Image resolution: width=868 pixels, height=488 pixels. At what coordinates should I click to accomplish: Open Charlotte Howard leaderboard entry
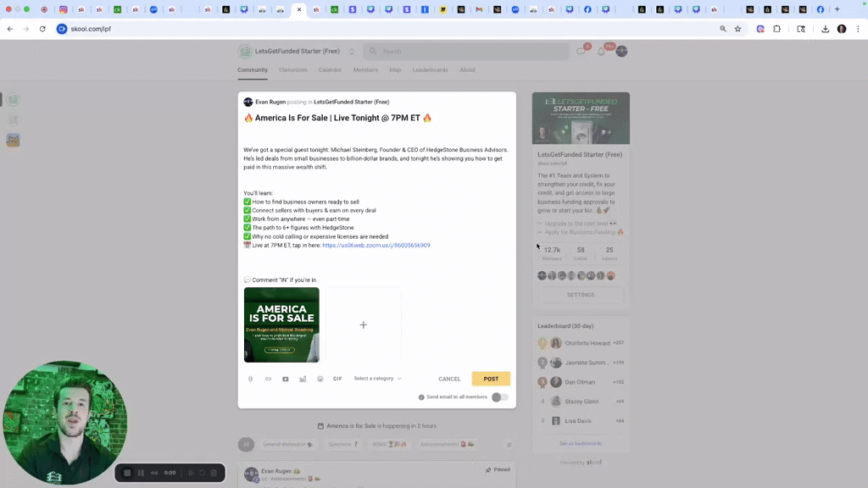(581, 343)
